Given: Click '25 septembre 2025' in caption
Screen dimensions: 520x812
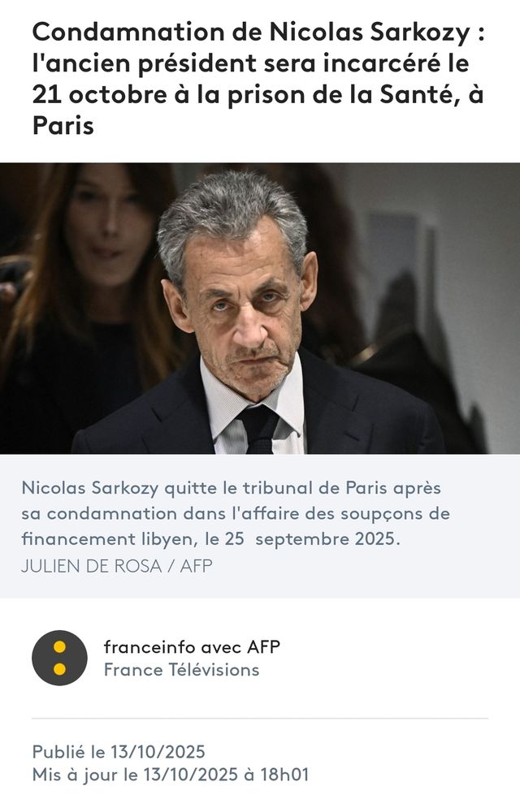Looking at the screenshot, I should (x=312, y=540).
